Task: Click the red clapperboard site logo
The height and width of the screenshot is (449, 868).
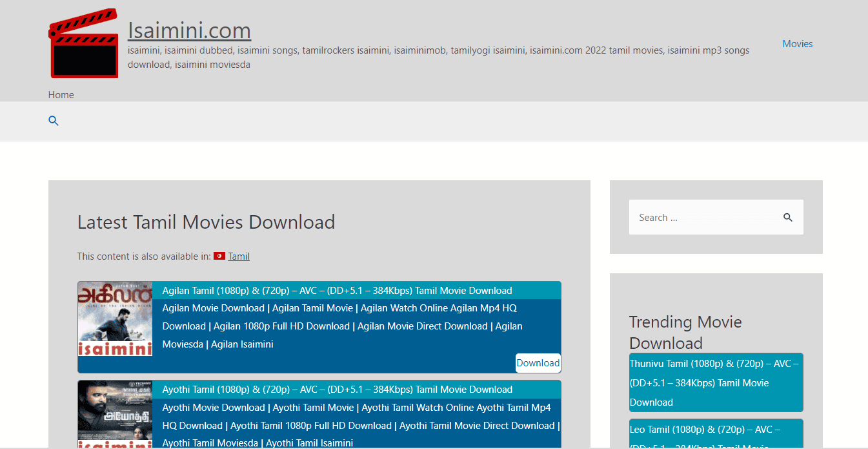Action: 83,44
